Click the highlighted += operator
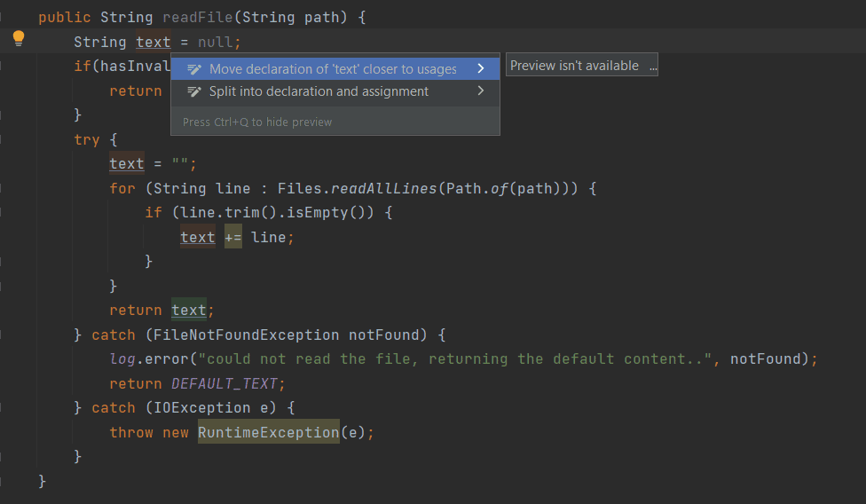The height and width of the screenshot is (504, 866). tap(233, 238)
